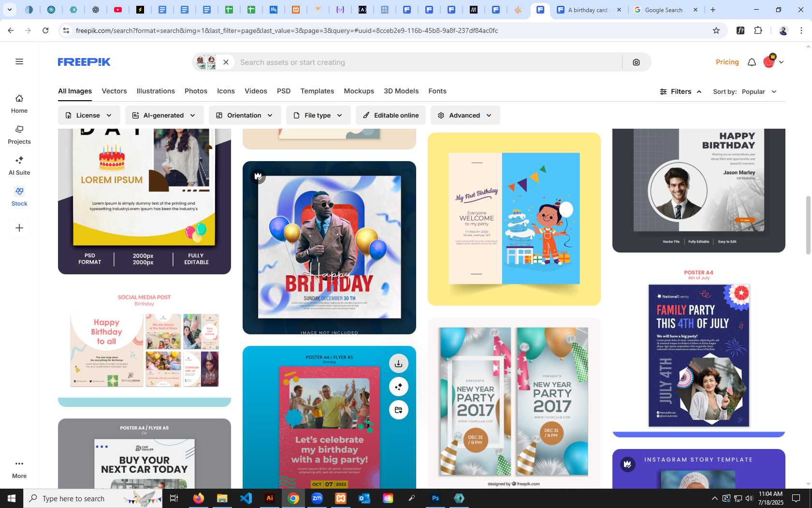Open AI Suite in sidebar
This screenshot has width=812, height=508.
coord(19,166)
